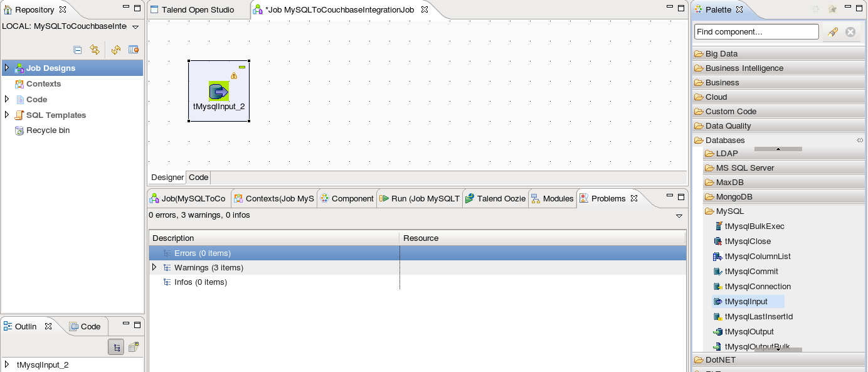
Task: Expand the Business Intelligence palette drawer
Action: 779,68
